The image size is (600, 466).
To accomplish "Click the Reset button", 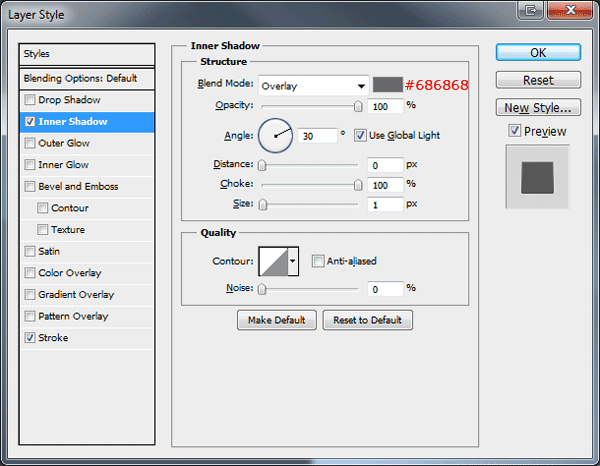I will [x=538, y=80].
